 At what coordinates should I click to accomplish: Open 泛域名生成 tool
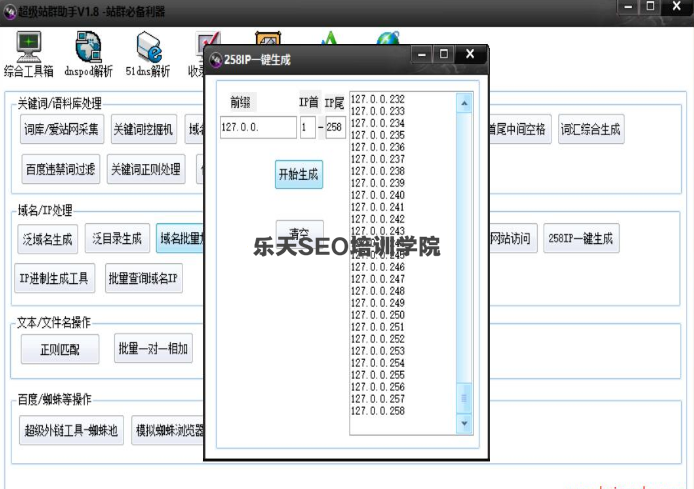[x=48, y=239]
